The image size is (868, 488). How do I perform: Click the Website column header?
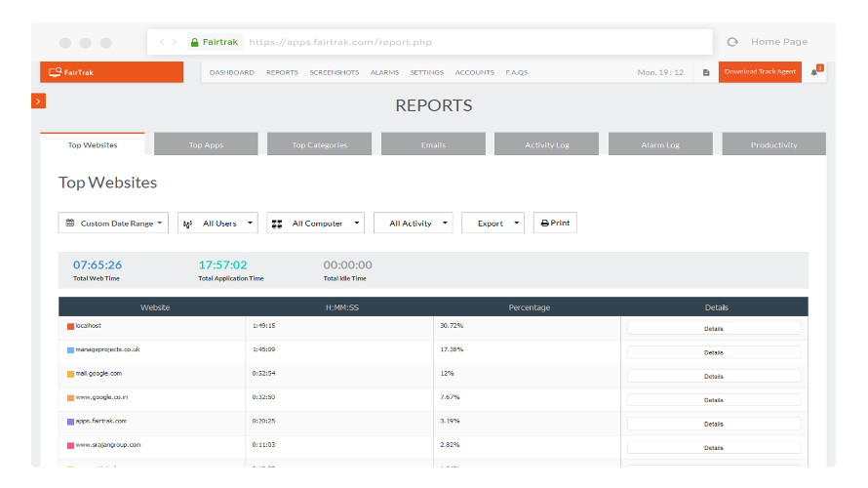click(155, 307)
